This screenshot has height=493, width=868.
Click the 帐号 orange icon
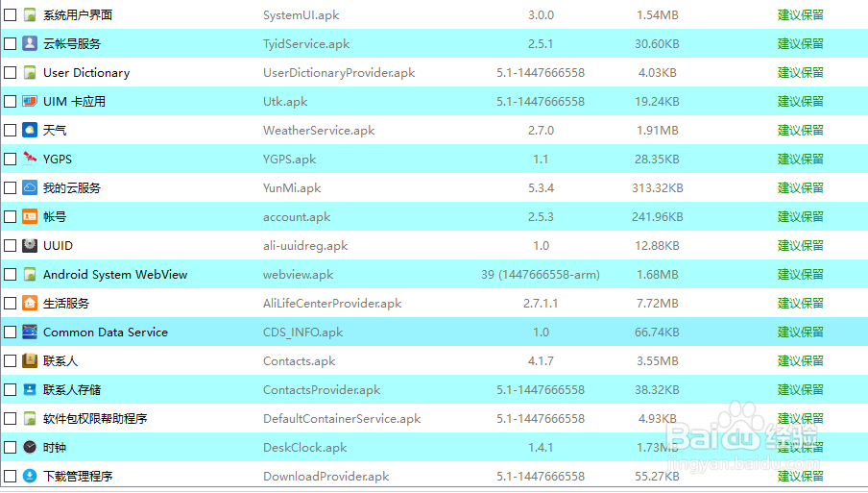click(x=30, y=216)
